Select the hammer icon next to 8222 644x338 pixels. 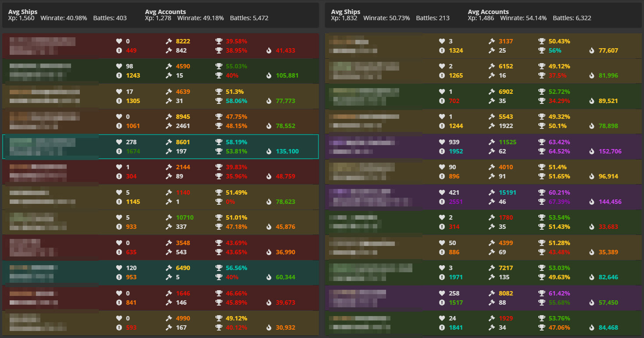169,41
